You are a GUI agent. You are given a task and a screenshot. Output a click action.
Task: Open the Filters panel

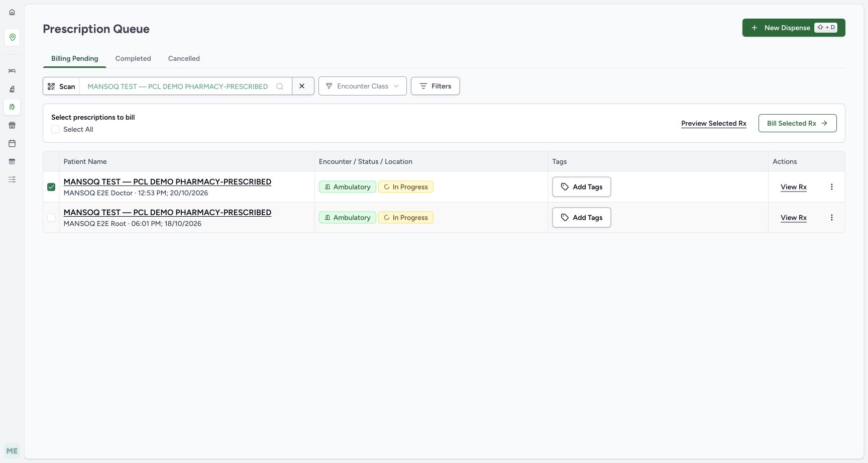pyautogui.click(x=435, y=86)
